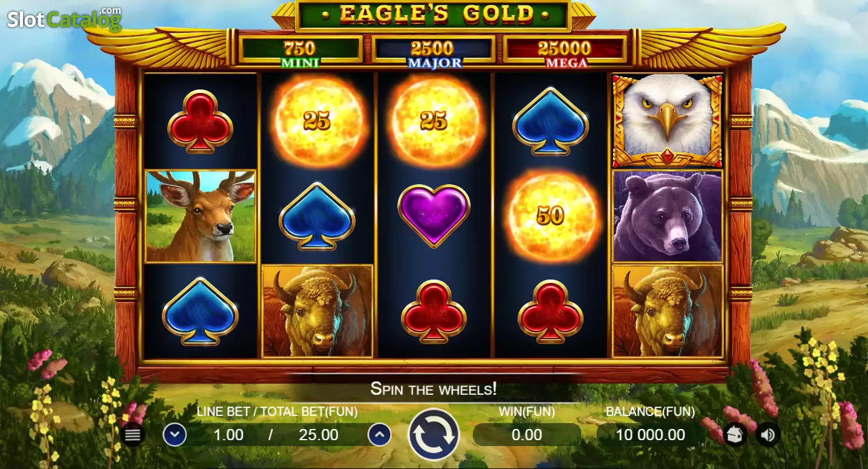The image size is (868, 469).
Task: Click the sun symbol showing 50
Action: click(x=551, y=216)
